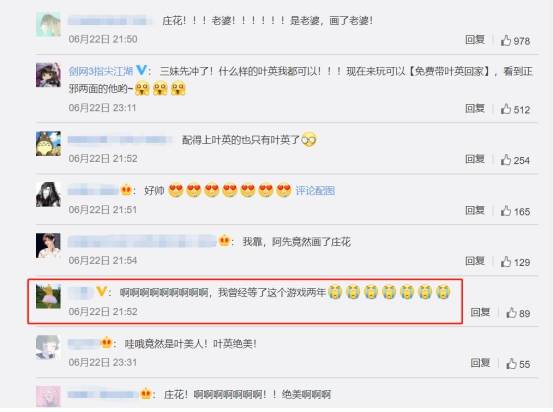Screen dimensions: 553x412
Task: Like the highlighted comment with 89 likes
Action: 511,313
